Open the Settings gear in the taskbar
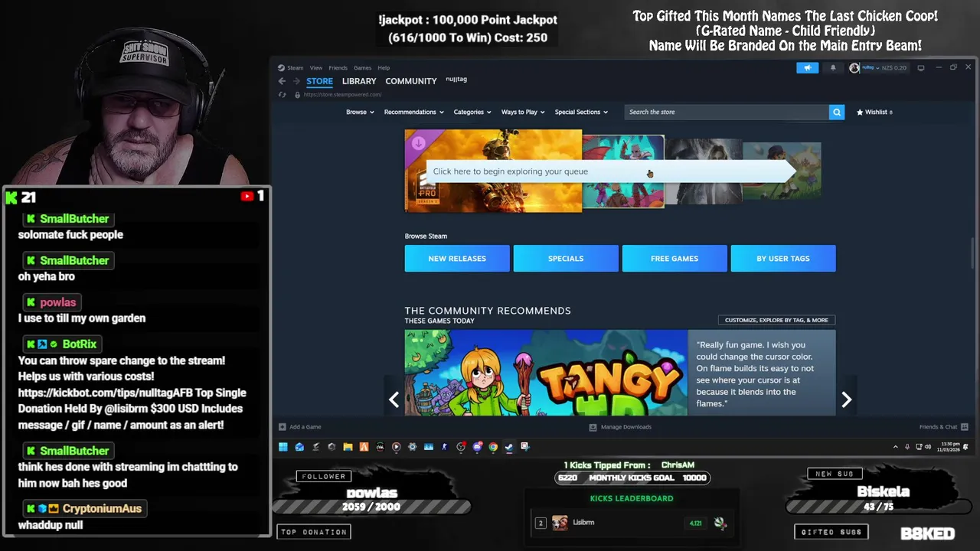The height and width of the screenshot is (551, 980). (x=412, y=447)
